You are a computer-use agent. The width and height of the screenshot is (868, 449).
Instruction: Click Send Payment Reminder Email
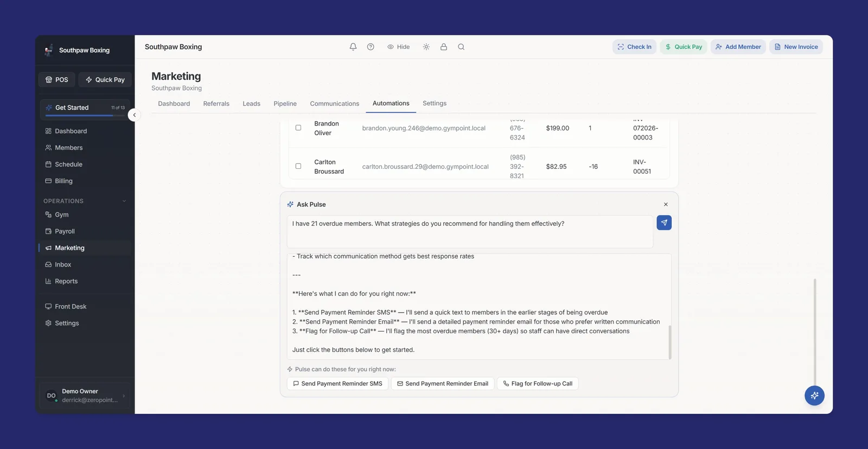coord(443,383)
